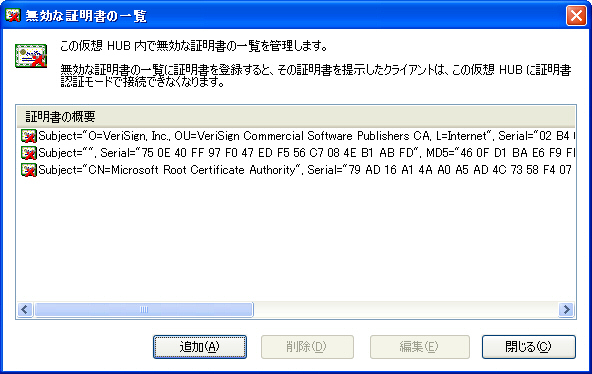Click the icon of the VeriSign certificate row

(x=29, y=136)
